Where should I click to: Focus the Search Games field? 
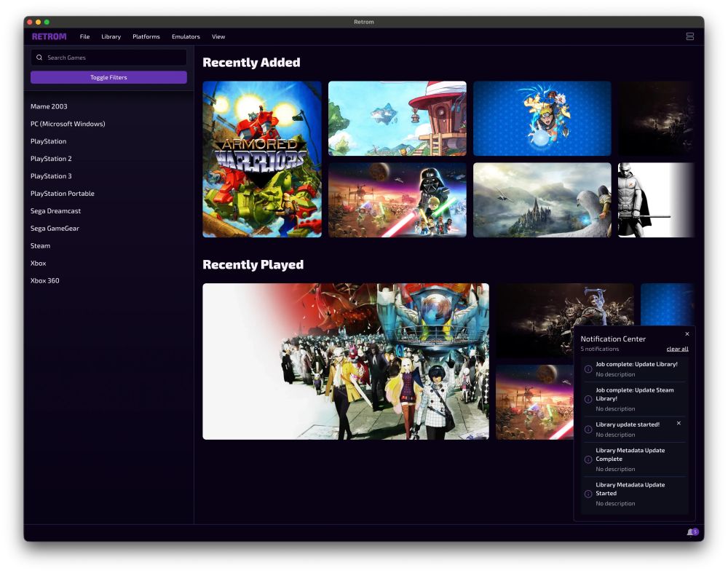click(108, 58)
